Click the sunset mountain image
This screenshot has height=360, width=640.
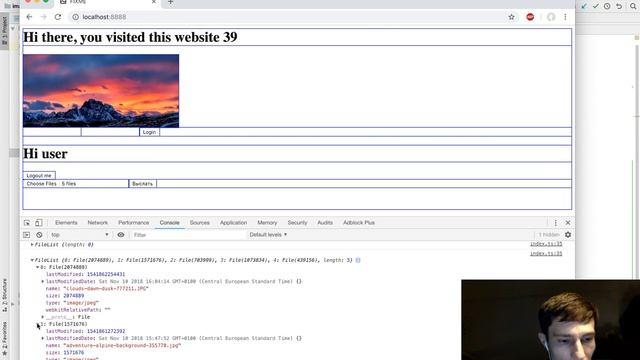tap(101, 91)
